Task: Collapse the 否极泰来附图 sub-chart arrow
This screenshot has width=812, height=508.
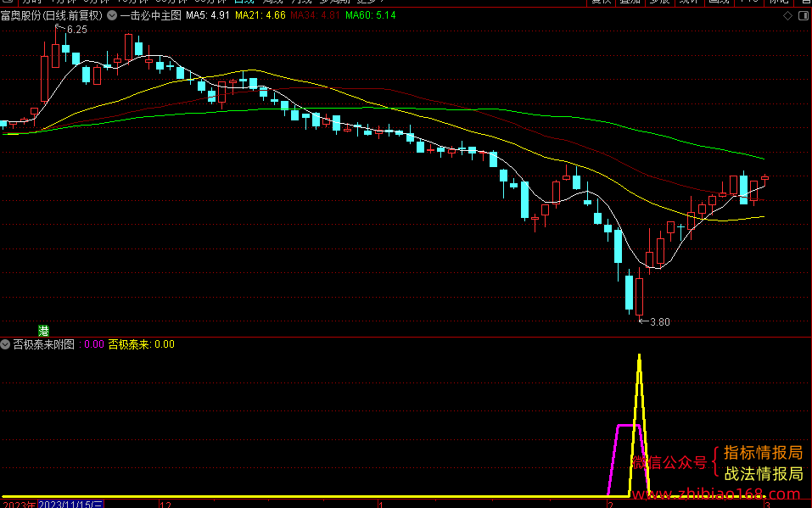Action: [x=5, y=344]
